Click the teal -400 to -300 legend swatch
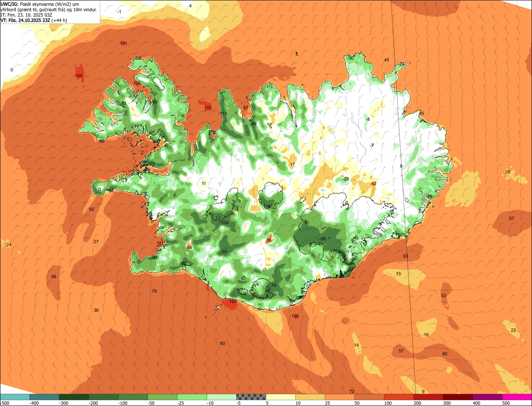The height and width of the screenshot is (406, 532). [44, 397]
